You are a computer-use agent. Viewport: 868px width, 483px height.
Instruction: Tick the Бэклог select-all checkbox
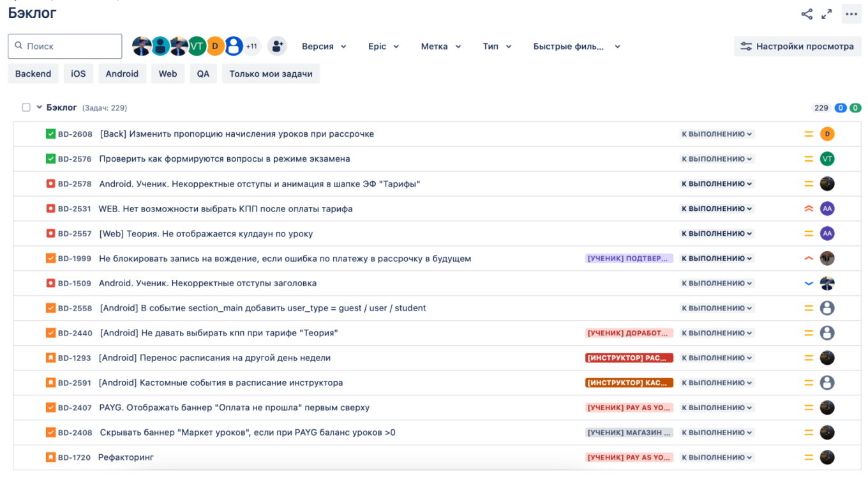click(x=26, y=107)
